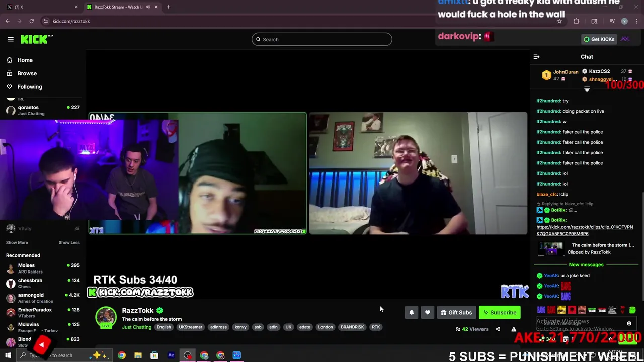
Task: Click the browser back arrow
Action: coord(7,21)
